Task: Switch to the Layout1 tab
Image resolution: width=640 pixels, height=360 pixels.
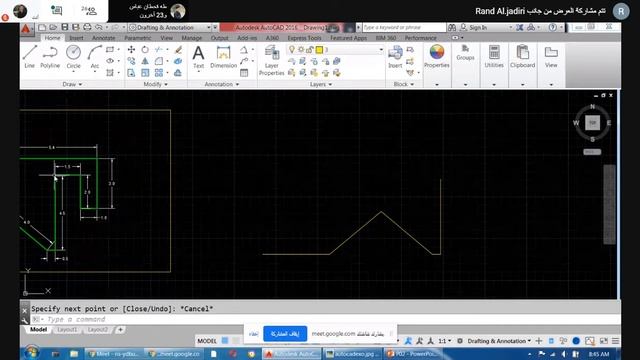Action: click(x=67, y=330)
